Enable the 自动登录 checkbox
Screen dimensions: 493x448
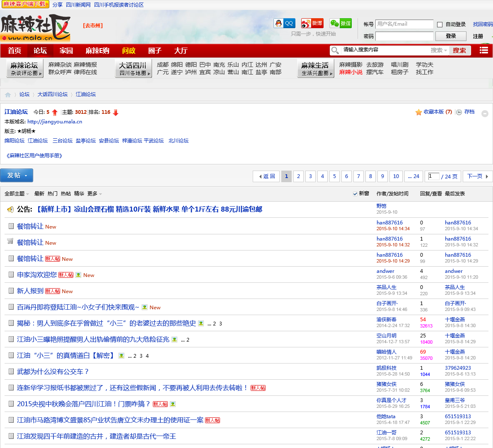coord(440,24)
